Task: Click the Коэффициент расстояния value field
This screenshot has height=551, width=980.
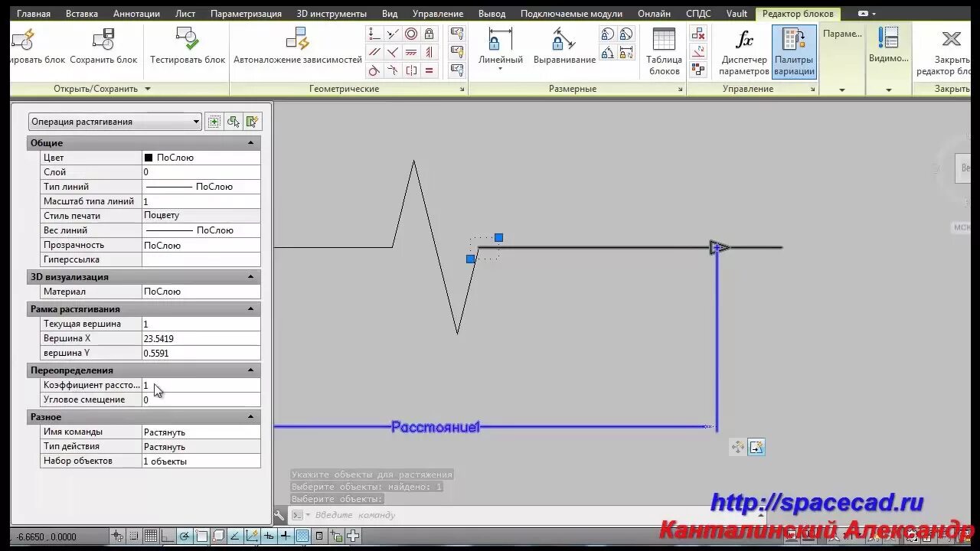Action: [201, 385]
